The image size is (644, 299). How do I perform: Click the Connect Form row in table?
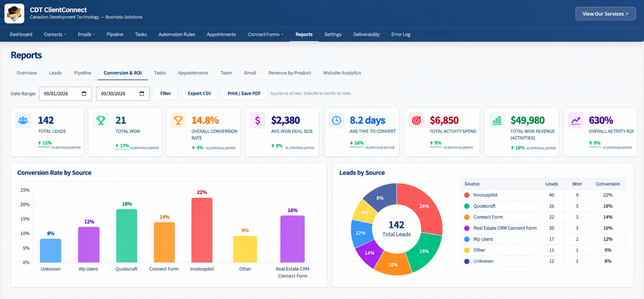pos(544,217)
